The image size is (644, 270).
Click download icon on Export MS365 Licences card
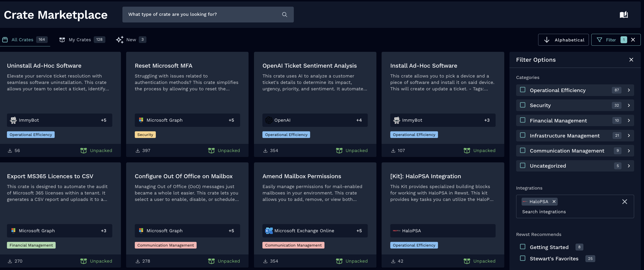[10, 261]
